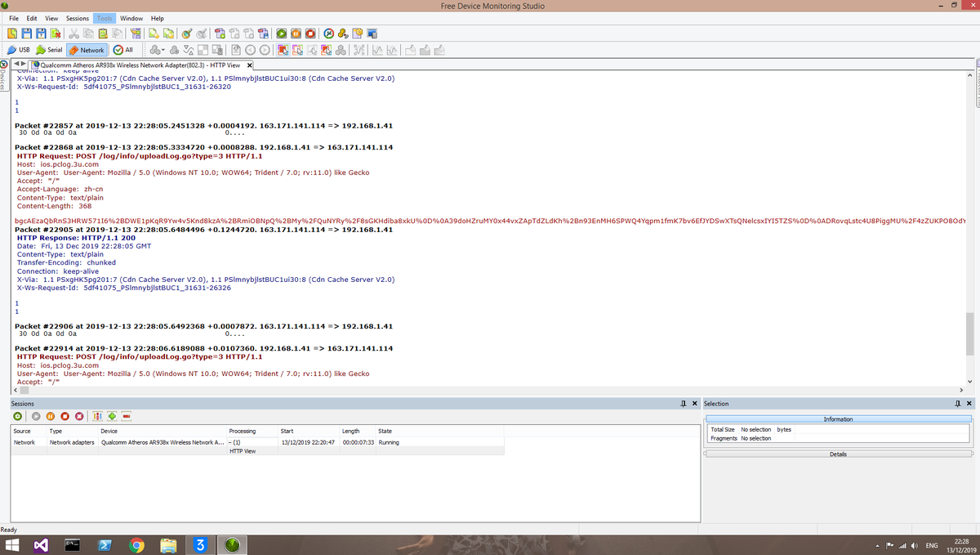Click the green plus add icon in Sessions
Image resolution: width=980 pixels, height=555 pixels.
pos(112,416)
